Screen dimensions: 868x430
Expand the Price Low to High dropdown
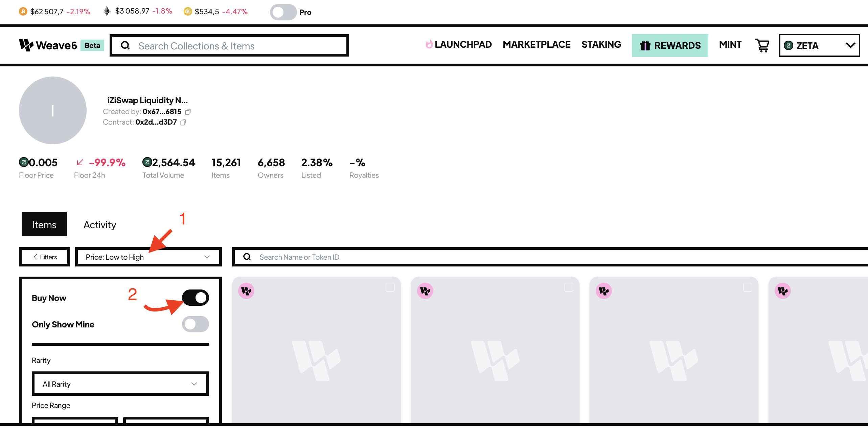pos(146,257)
